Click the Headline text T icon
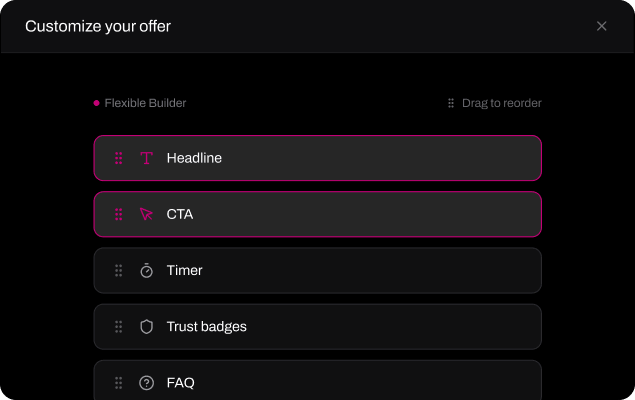Image resolution: width=635 pixels, height=400 pixels. click(147, 158)
